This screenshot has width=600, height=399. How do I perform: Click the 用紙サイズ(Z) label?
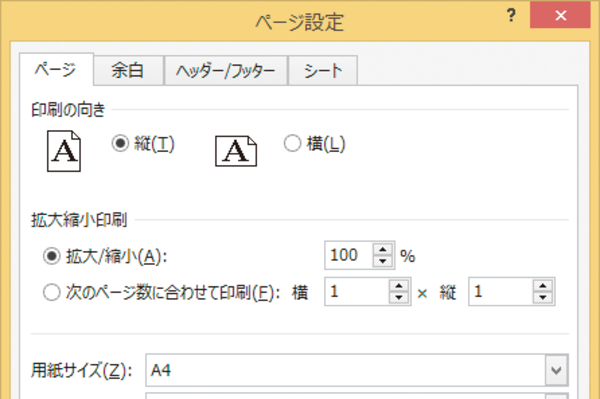81,370
